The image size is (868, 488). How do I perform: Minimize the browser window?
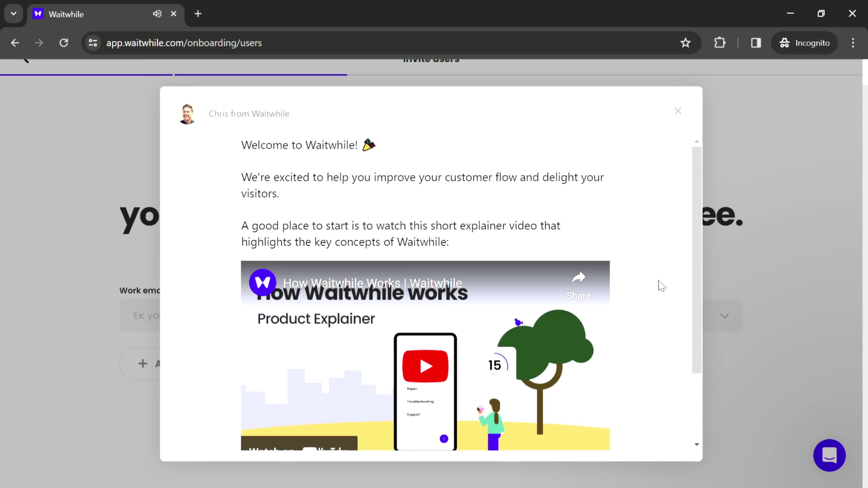(790, 14)
